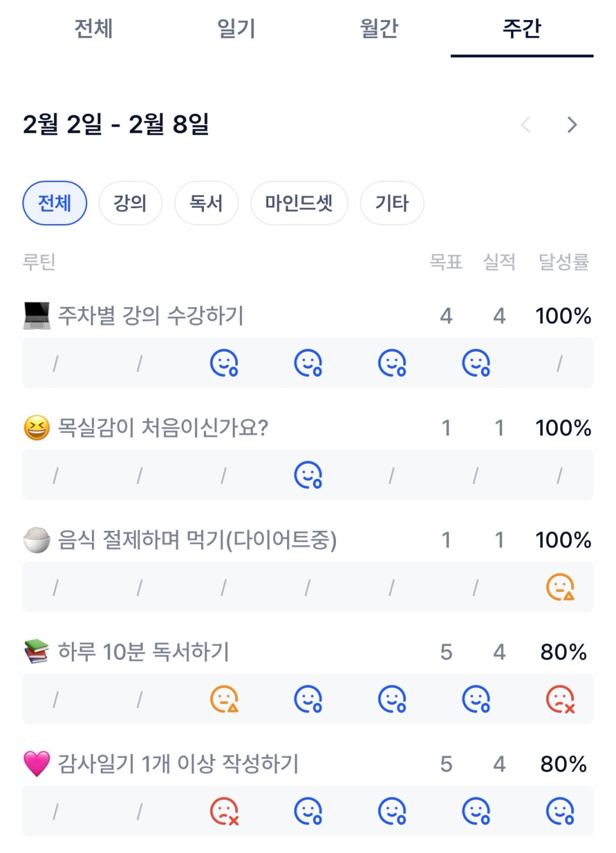Open the 일기 tab
This screenshot has height=853, width=616.
[236, 28]
